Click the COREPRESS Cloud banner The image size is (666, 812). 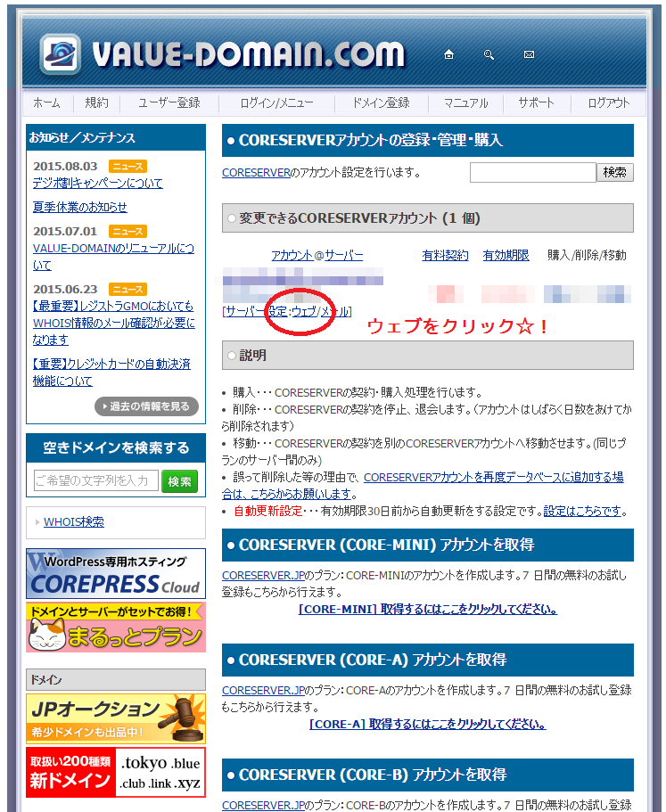(116, 574)
